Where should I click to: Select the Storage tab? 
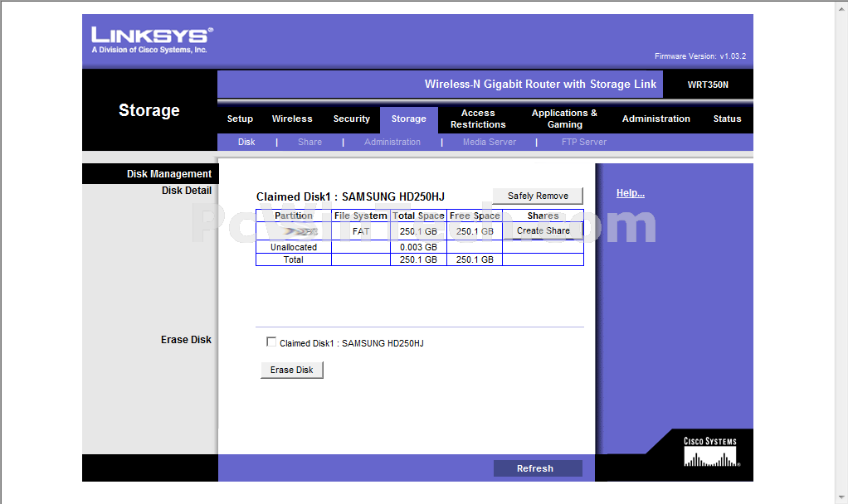[409, 119]
